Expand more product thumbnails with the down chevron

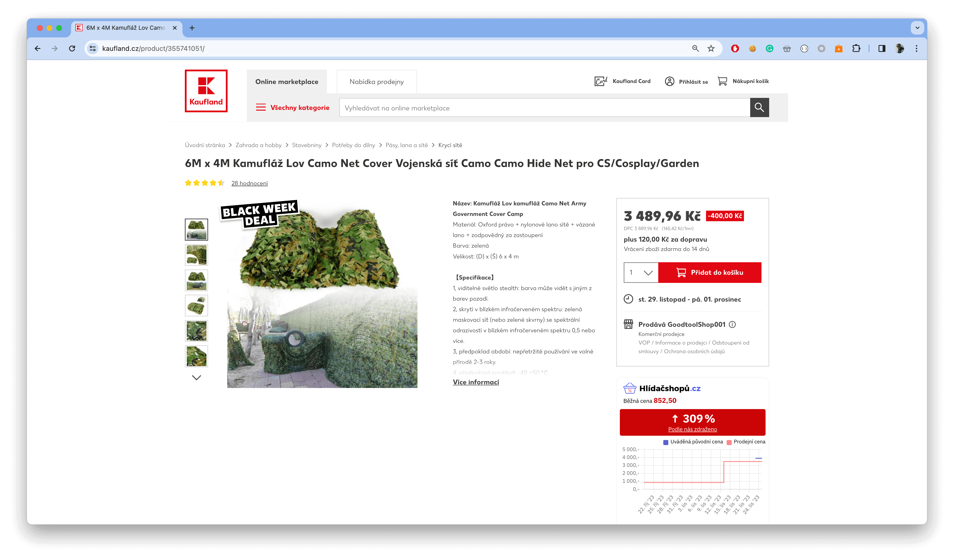[196, 377]
